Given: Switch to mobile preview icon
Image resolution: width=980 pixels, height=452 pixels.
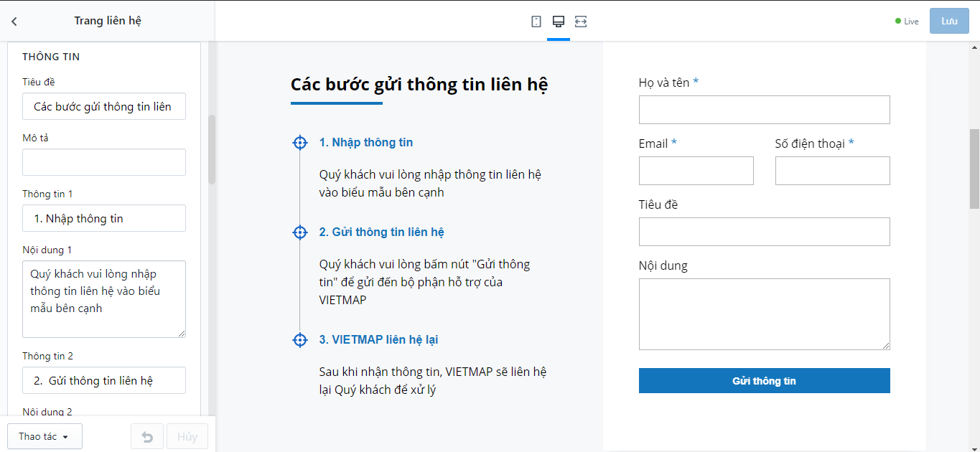Looking at the screenshot, I should [x=536, y=22].
